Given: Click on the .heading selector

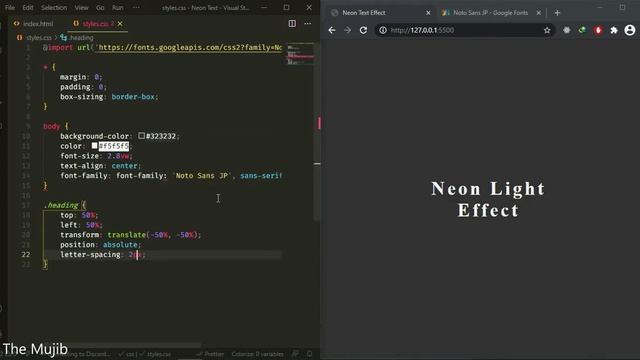Looking at the screenshot, I should [61, 205].
